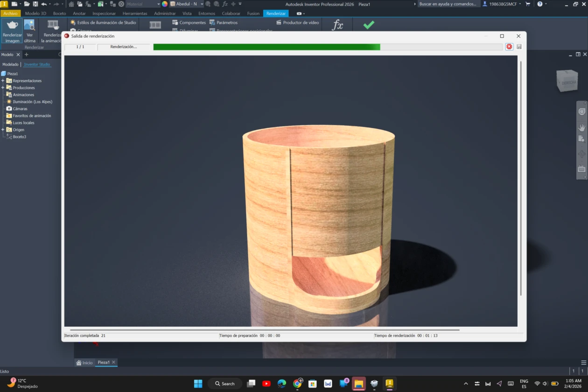Click the Save disk icon in quick access
The width and height of the screenshot is (588, 392).
pos(35,4)
